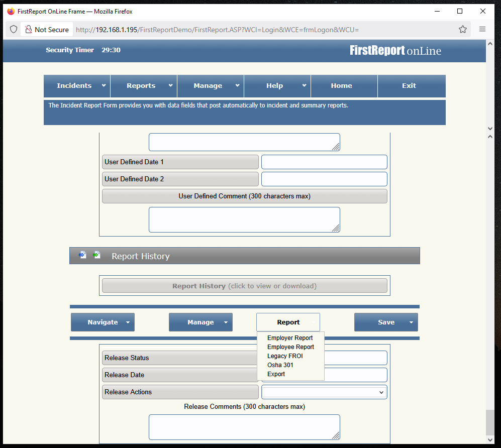Open the Release Actions combo box
Viewport: 501px width, 448px height.
(324, 392)
